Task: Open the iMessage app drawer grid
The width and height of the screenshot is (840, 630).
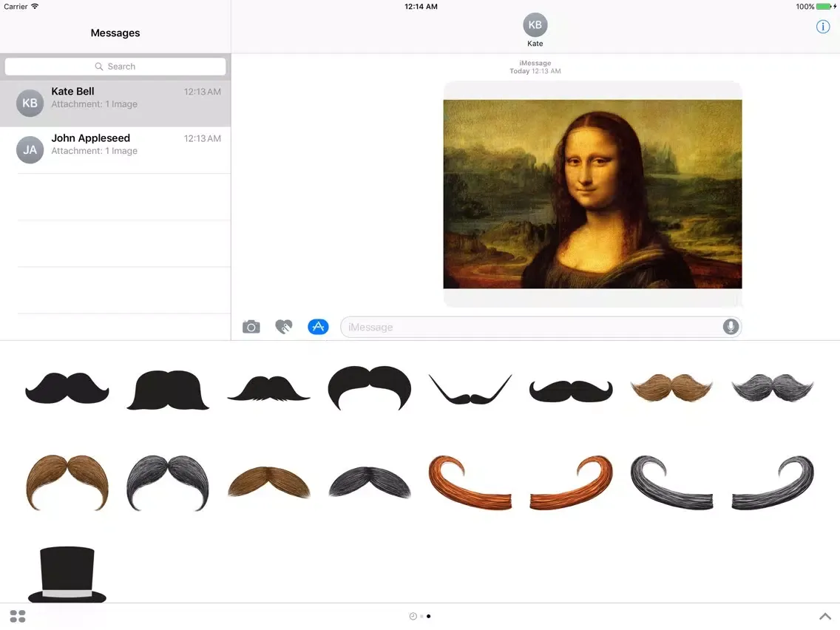Action: click(x=18, y=617)
